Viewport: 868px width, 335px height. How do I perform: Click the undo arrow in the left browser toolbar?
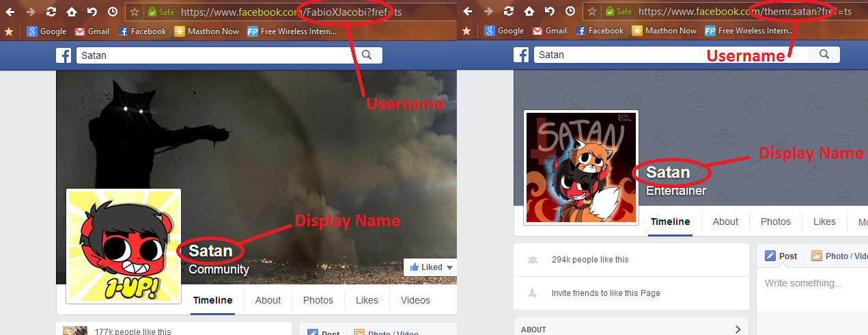(x=92, y=12)
